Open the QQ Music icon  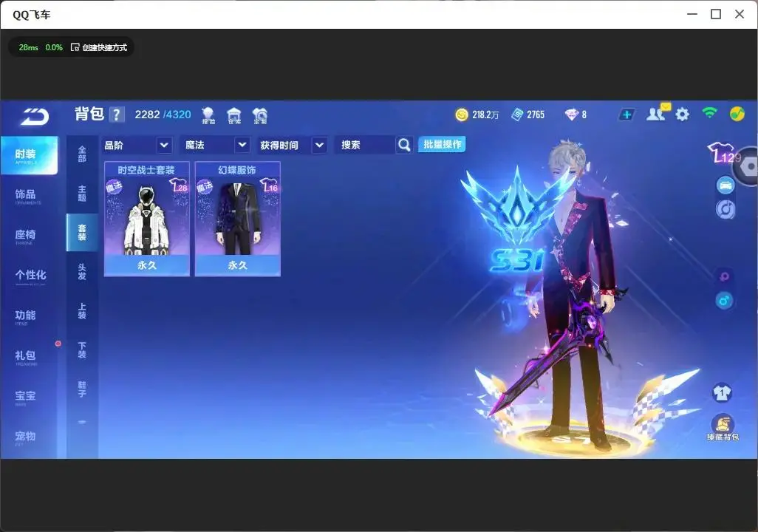[737, 114]
